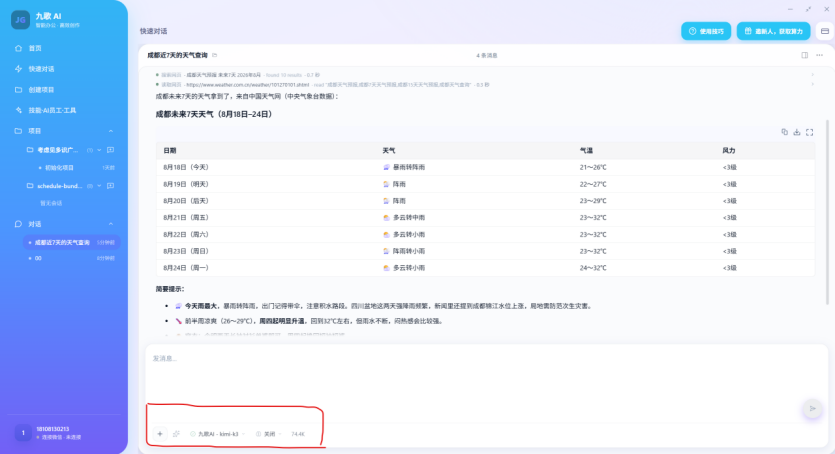Click the send message arrow button
Image resolution: width=835 pixels, height=454 pixels.
click(x=813, y=409)
